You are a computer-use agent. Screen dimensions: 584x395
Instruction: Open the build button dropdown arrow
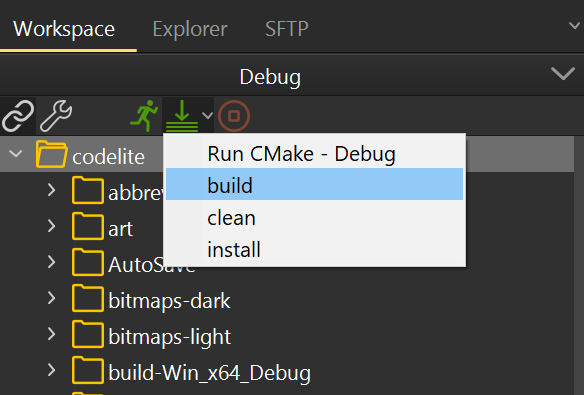207,116
